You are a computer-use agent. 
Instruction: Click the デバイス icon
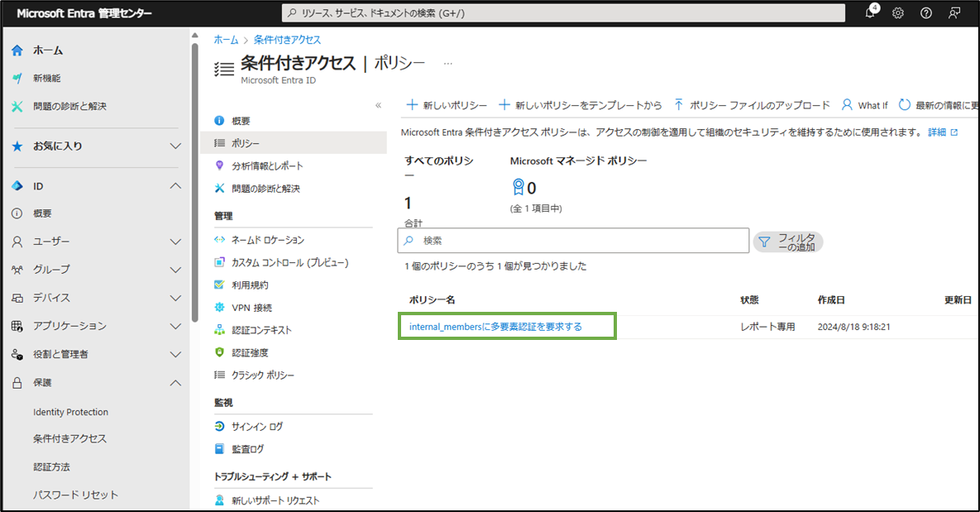[x=17, y=298]
